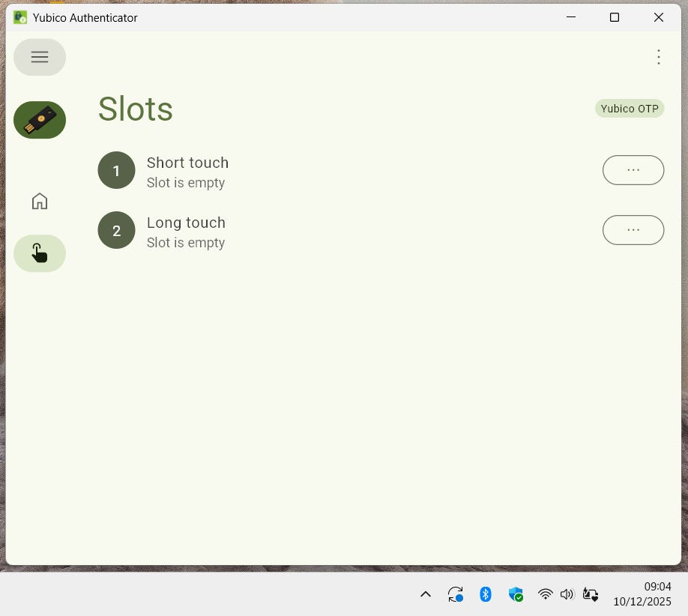Open the volume speaker icon
Viewport: 688px width, 616px height.
pyautogui.click(x=567, y=594)
